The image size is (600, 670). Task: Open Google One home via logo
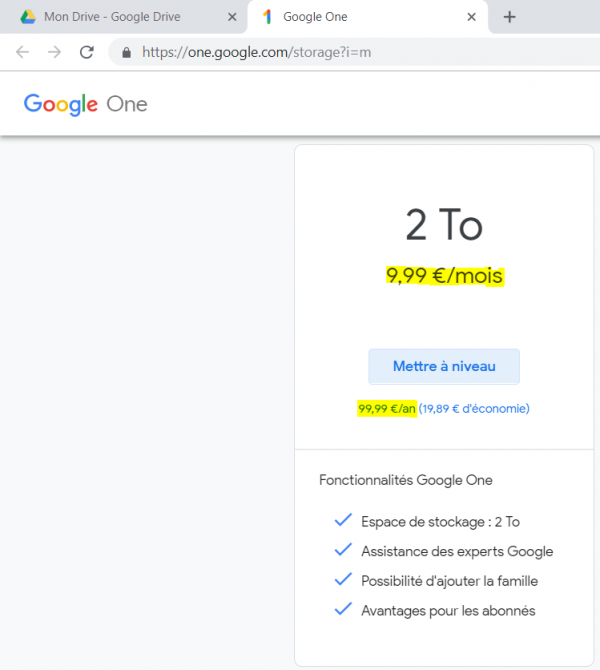[x=85, y=104]
